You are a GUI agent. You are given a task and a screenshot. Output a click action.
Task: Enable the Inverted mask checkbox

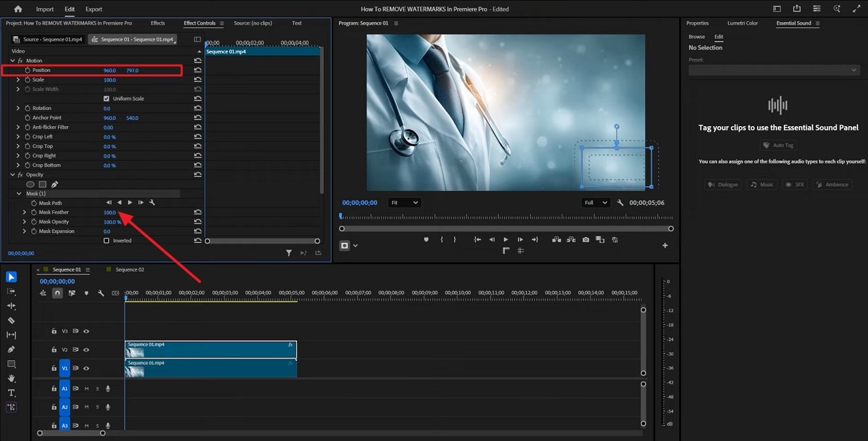[106, 241]
